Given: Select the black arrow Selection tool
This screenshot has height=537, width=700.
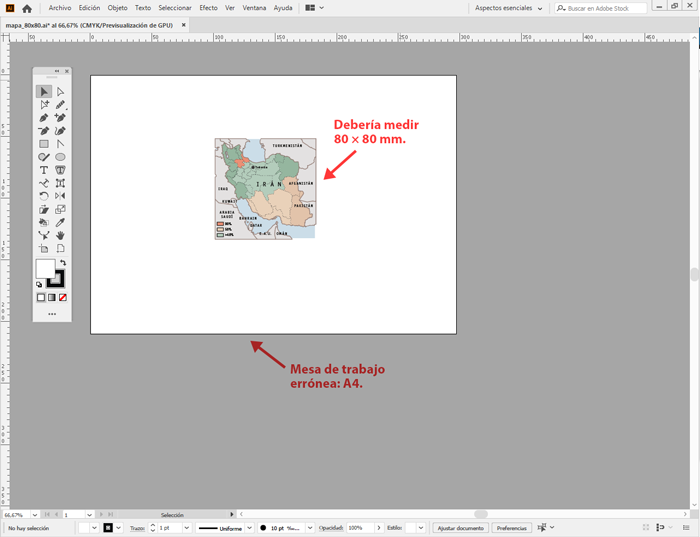Looking at the screenshot, I should [44, 92].
